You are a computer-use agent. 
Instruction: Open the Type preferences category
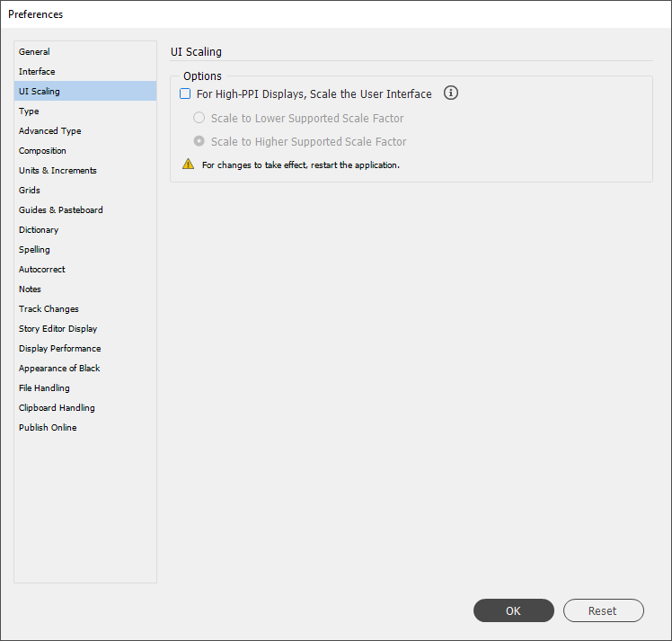pyautogui.click(x=85, y=111)
